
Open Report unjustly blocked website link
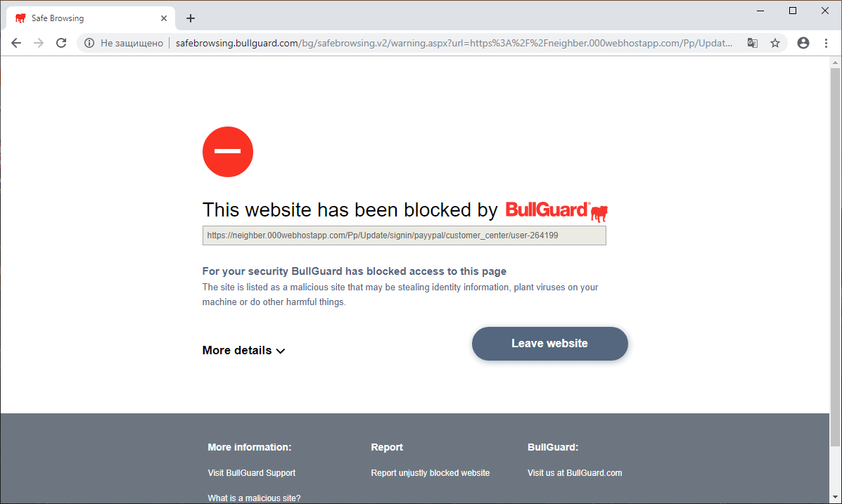coord(430,473)
